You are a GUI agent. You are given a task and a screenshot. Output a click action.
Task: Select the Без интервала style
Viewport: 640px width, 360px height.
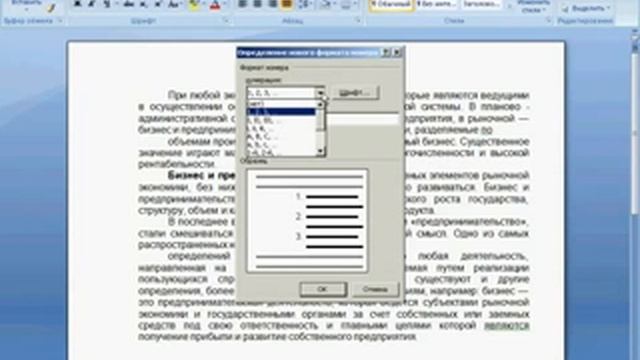point(436,5)
